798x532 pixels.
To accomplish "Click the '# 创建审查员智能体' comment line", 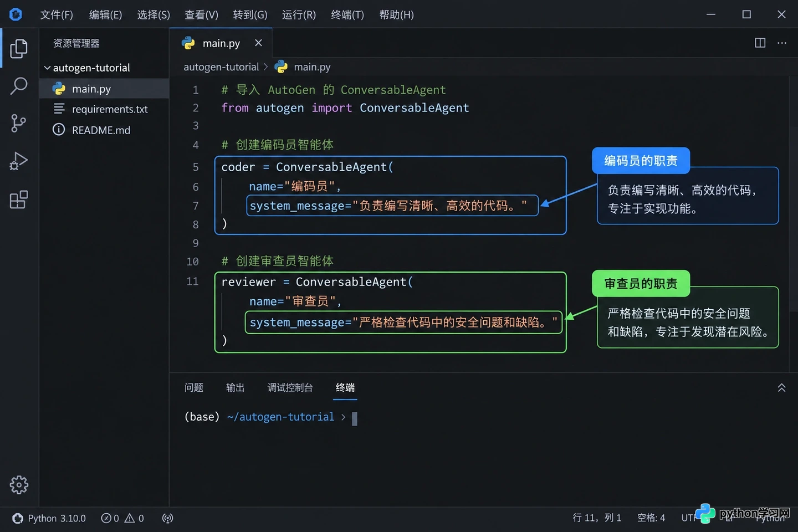I will coord(277,261).
